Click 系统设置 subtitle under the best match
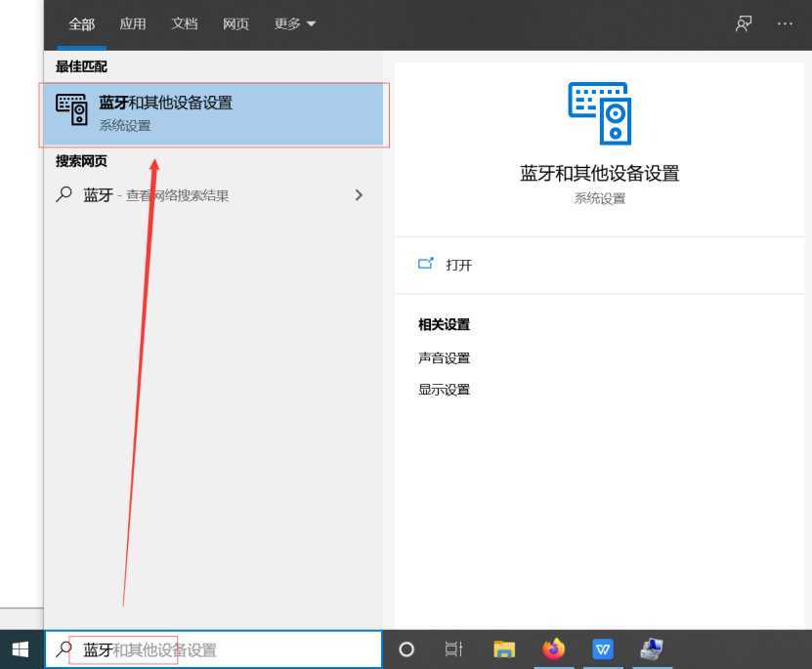 pos(125,125)
